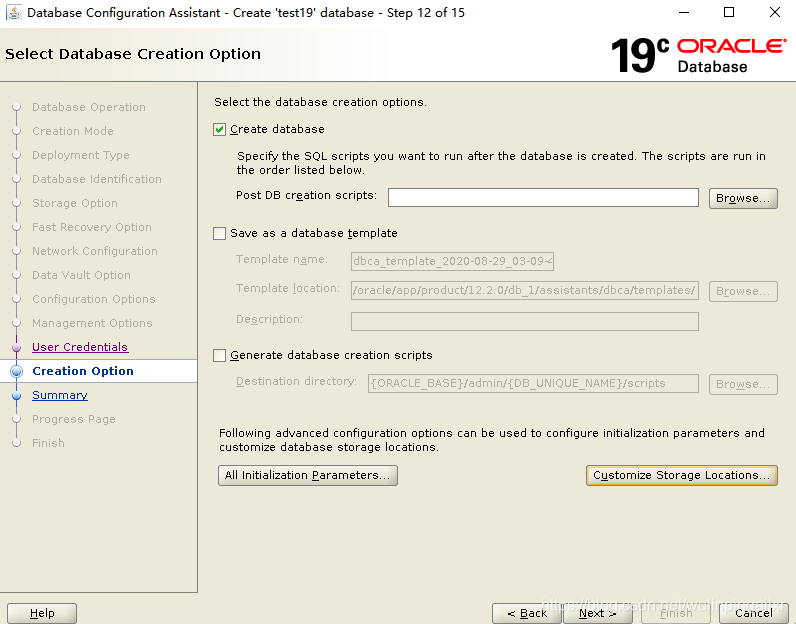Go to User Credentials step

point(80,347)
